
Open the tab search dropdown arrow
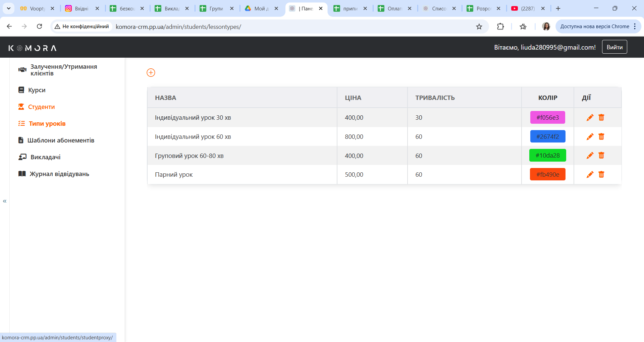tap(9, 8)
